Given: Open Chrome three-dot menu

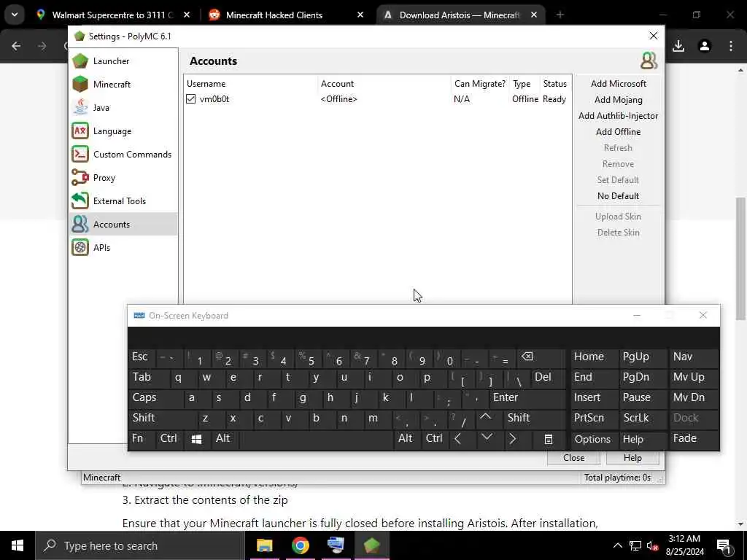Looking at the screenshot, I should 731,46.
